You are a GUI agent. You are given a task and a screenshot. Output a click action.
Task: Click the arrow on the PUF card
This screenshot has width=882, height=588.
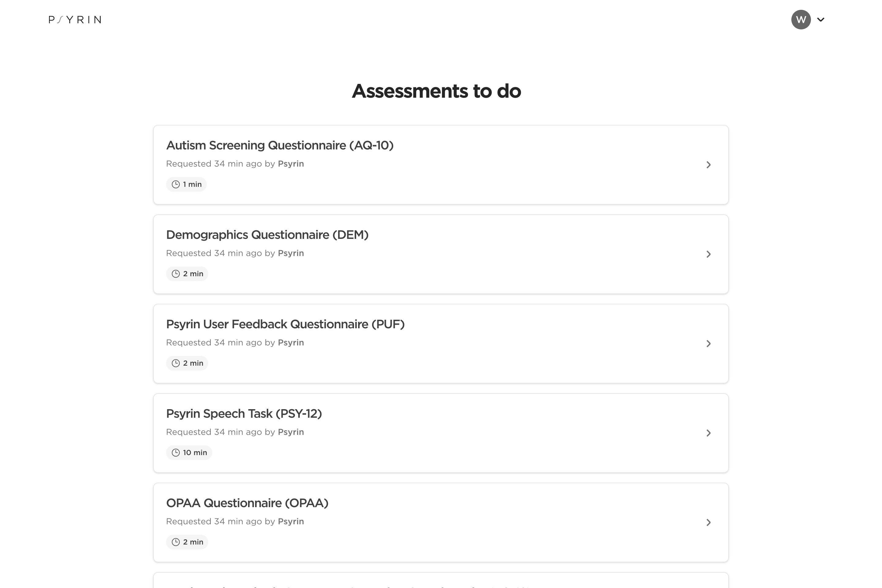tap(708, 344)
